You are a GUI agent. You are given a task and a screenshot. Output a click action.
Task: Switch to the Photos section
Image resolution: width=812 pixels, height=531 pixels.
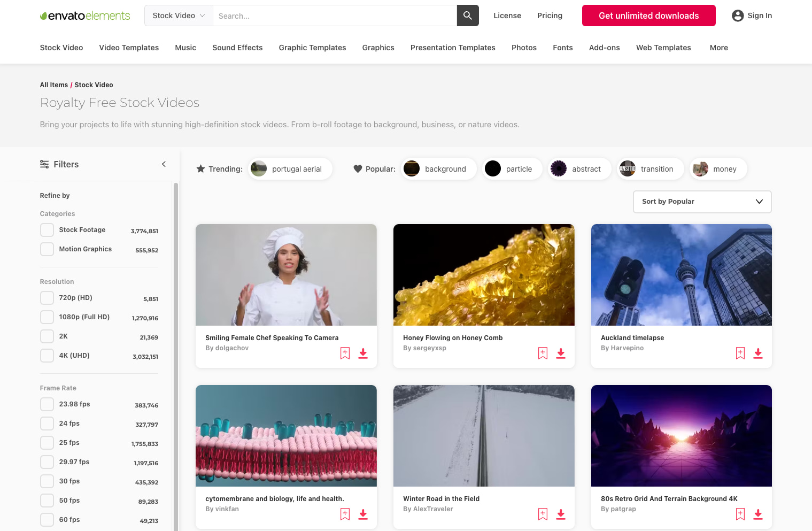(x=524, y=48)
